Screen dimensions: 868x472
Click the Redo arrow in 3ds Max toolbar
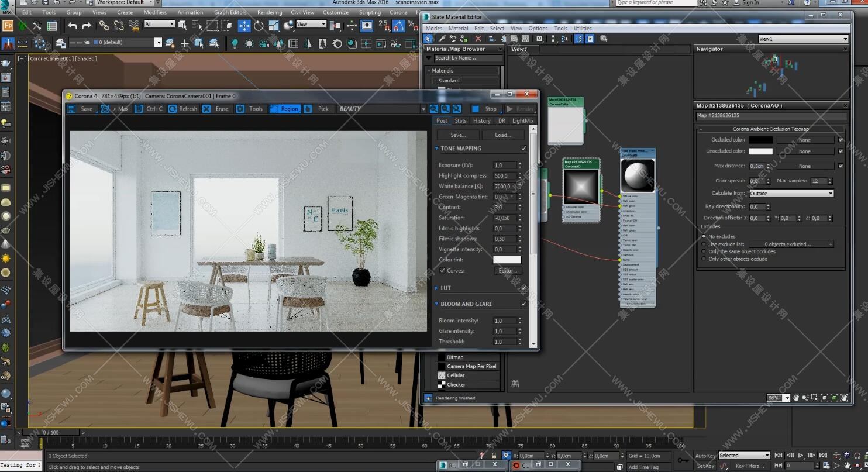pyautogui.click(x=87, y=26)
